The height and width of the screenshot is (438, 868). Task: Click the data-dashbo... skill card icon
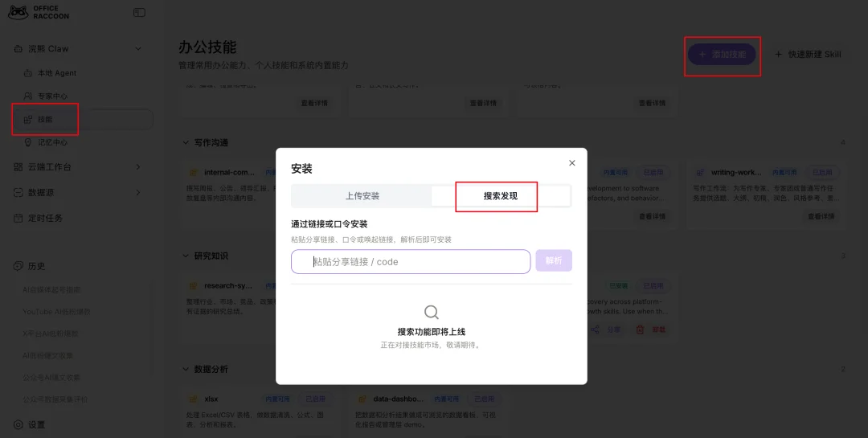point(362,399)
